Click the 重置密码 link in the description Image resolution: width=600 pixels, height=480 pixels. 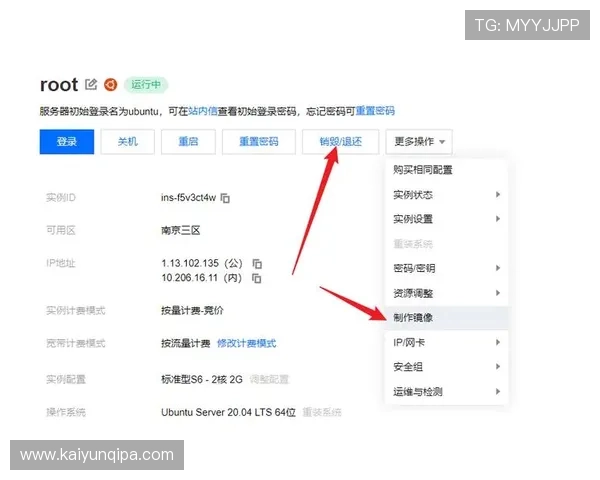tap(375, 111)
